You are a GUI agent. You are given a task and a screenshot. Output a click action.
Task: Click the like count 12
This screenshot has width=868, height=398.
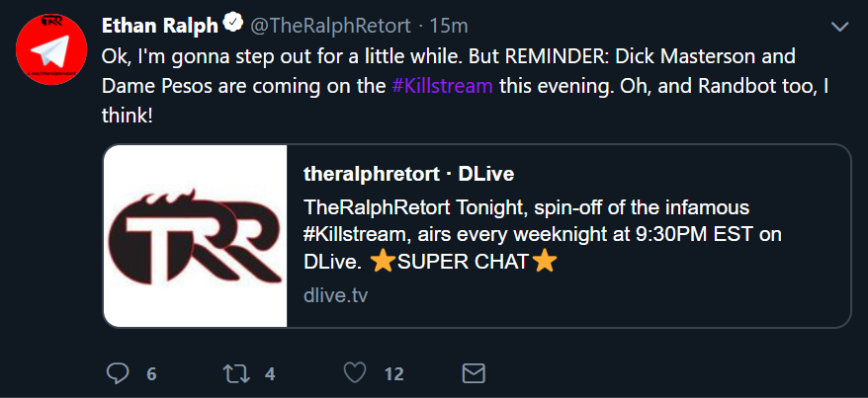[393, 374]
